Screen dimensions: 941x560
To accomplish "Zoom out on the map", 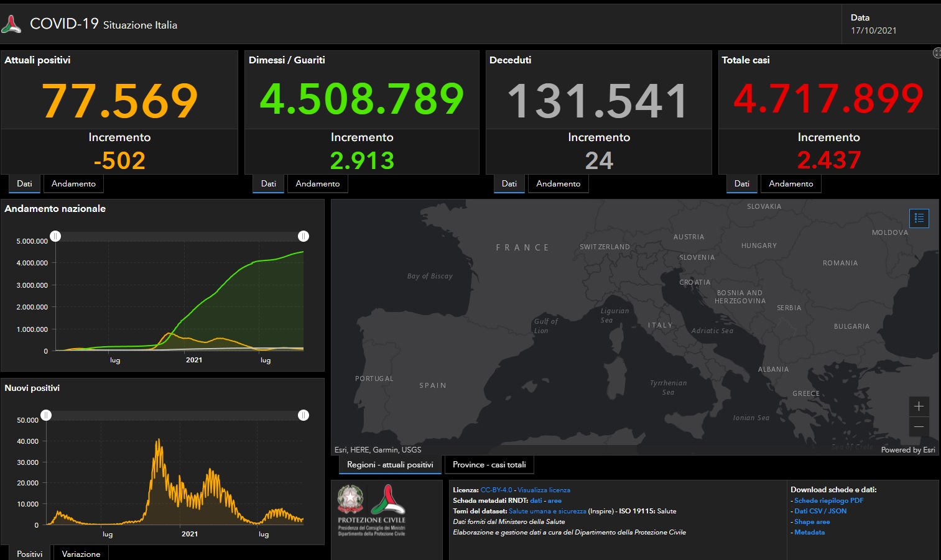I will [919, 427].
